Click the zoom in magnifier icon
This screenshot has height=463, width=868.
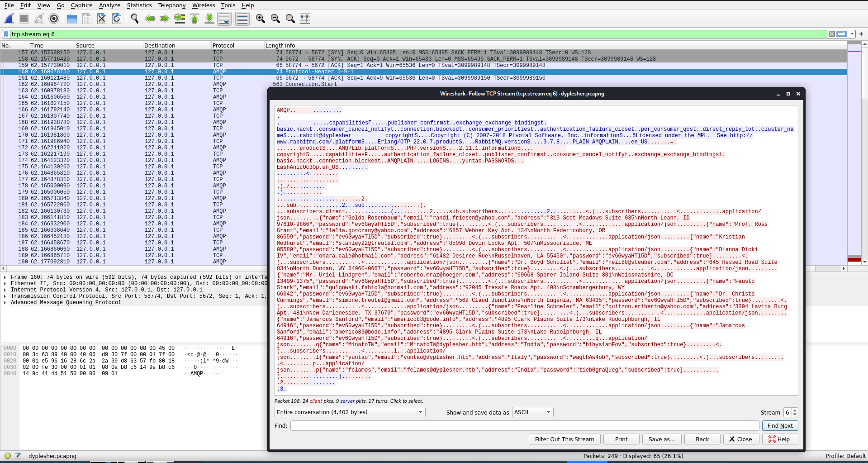coord(261,19)
